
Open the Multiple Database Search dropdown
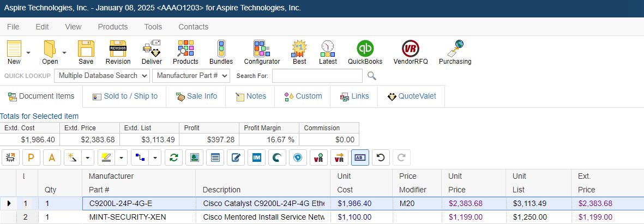102,75
